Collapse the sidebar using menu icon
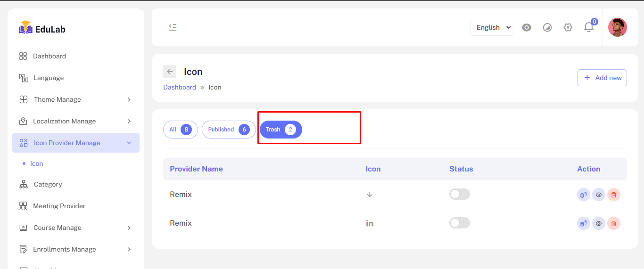Screen dimensions: 644x269 coord(173,27)
